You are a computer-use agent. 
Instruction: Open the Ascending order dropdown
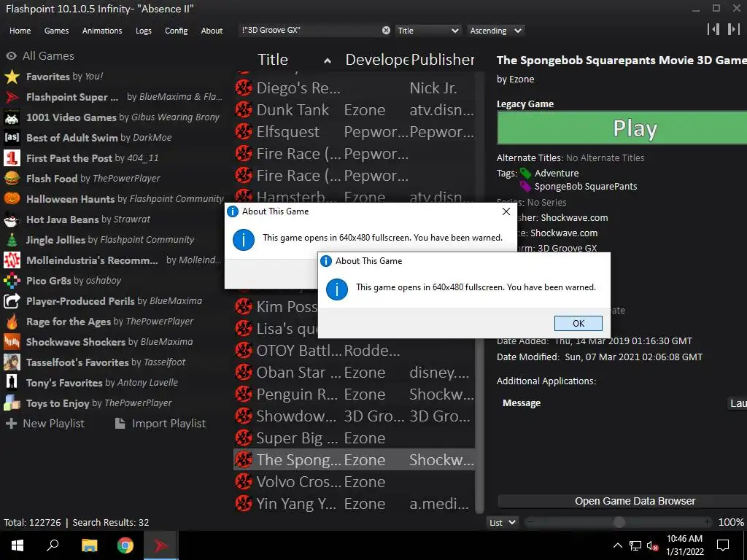click(x=495, y=31)
